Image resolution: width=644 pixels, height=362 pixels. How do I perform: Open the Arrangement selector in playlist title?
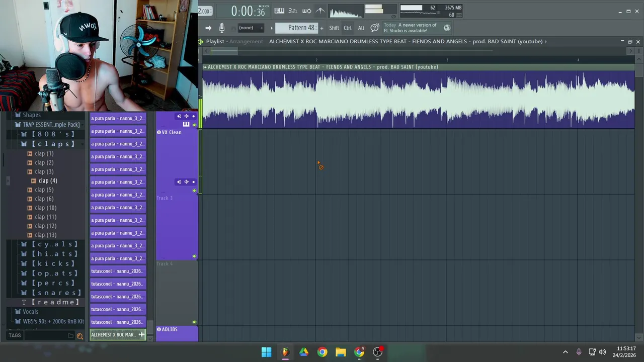click(x=246, y=41)
